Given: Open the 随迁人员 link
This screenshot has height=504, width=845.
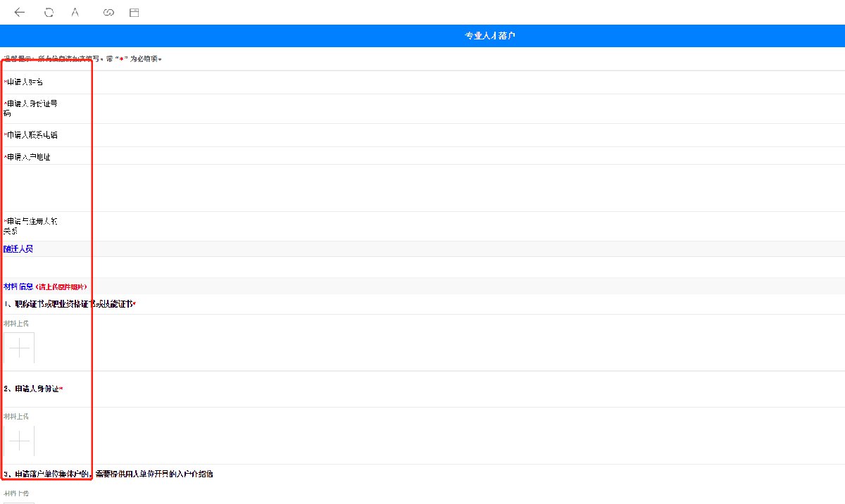Looking at the screenshot, I should point(18,249).
